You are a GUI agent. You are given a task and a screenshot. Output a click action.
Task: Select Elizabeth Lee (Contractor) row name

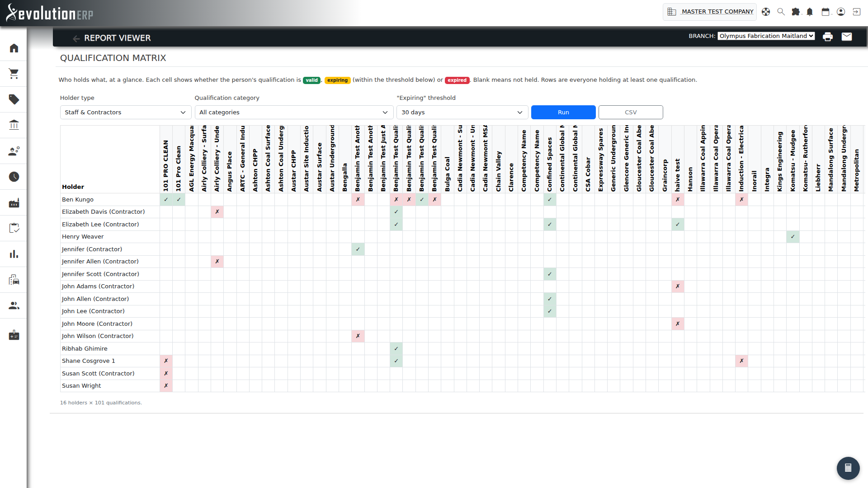click(100, 225)
